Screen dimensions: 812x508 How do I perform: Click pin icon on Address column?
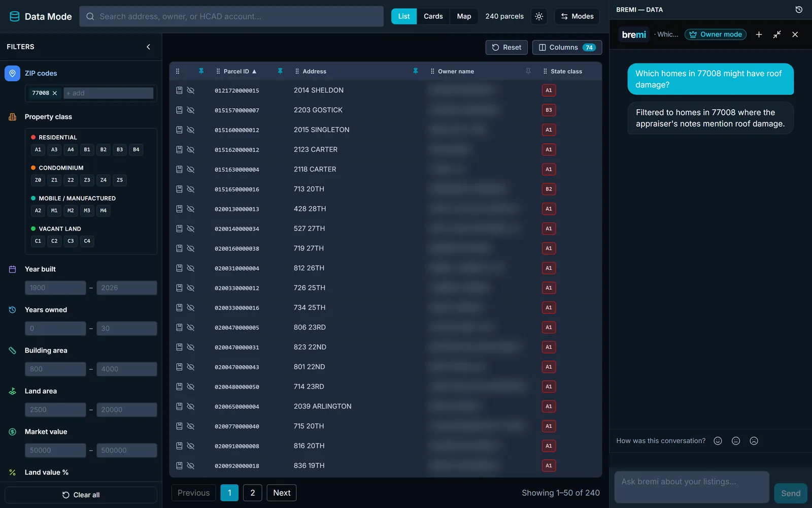[x=416, y=71]
